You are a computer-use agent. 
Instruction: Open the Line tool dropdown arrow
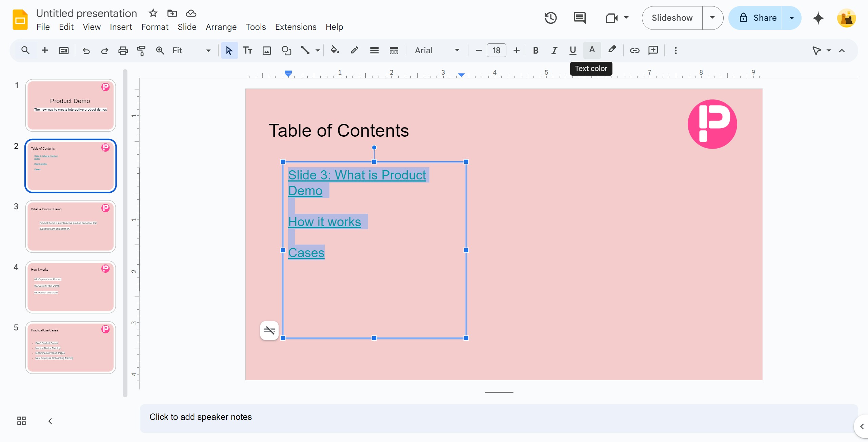click(x=318, y=51)
